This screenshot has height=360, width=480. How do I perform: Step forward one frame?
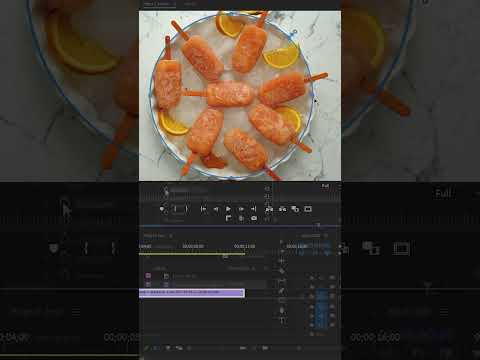click(241, 209)
